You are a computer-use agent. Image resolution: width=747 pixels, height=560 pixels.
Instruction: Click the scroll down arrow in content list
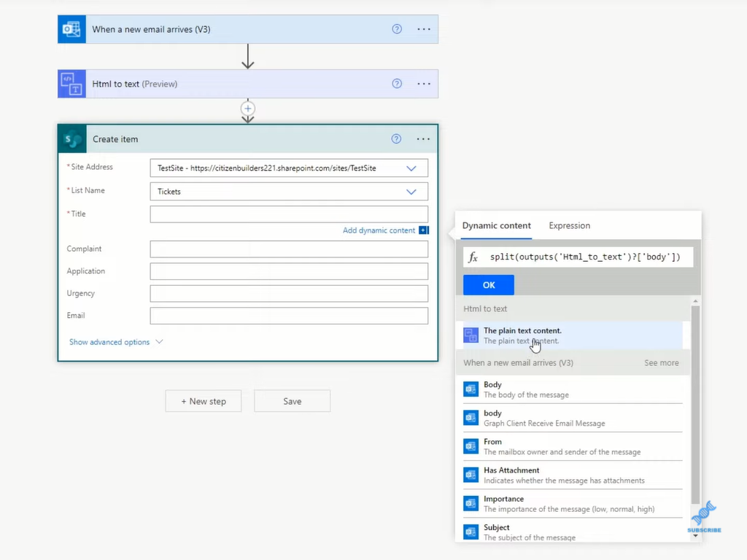click(695, 536)
